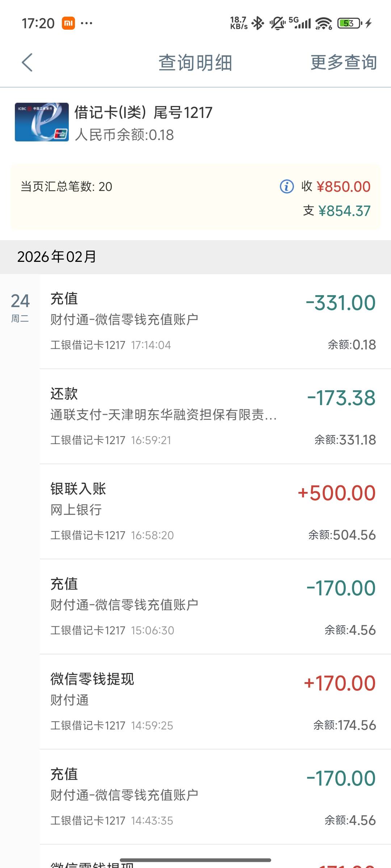Tap the back arrow icon

pos(27,63)
